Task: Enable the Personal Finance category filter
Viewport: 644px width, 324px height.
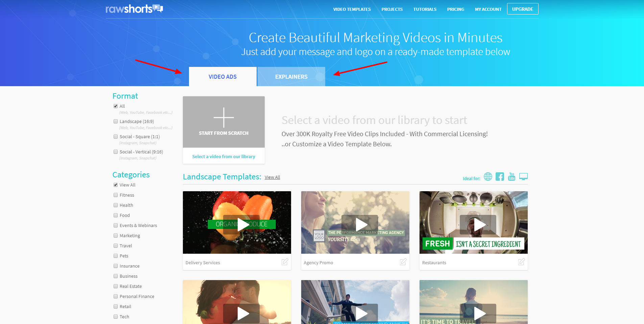Action: [x=116, y=296]
